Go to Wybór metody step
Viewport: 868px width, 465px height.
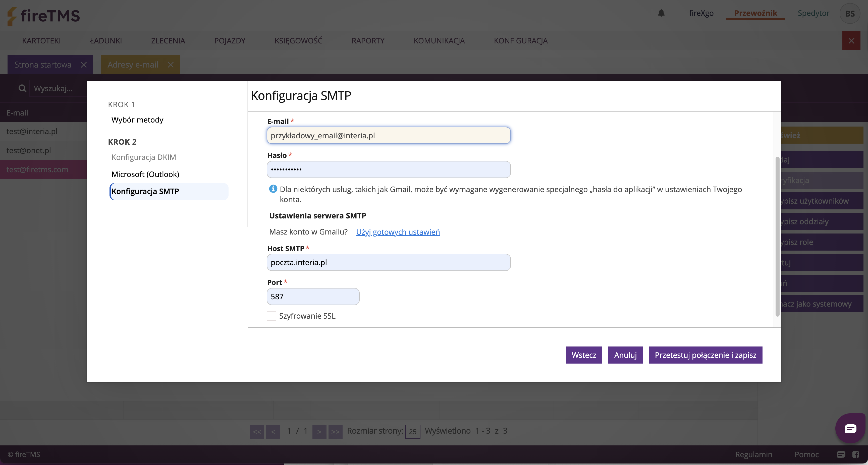137,120
